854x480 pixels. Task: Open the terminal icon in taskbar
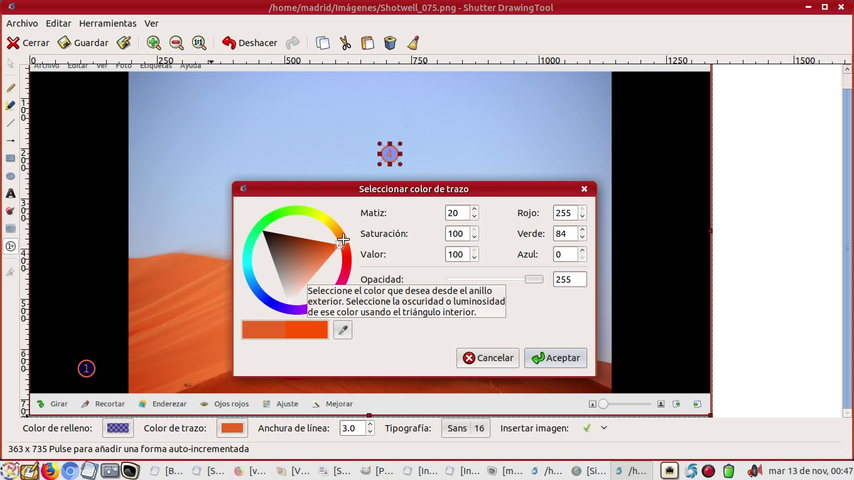click(130, 471)
